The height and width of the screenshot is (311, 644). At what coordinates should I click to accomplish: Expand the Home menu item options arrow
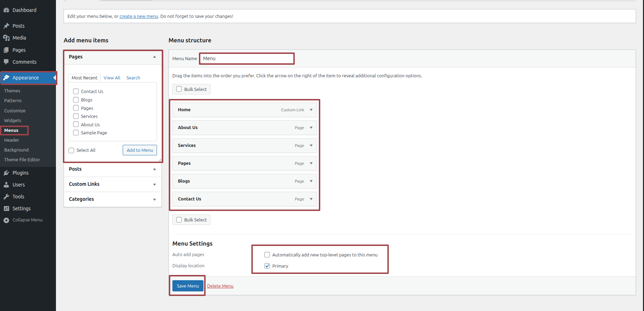[x=311, y=110]
